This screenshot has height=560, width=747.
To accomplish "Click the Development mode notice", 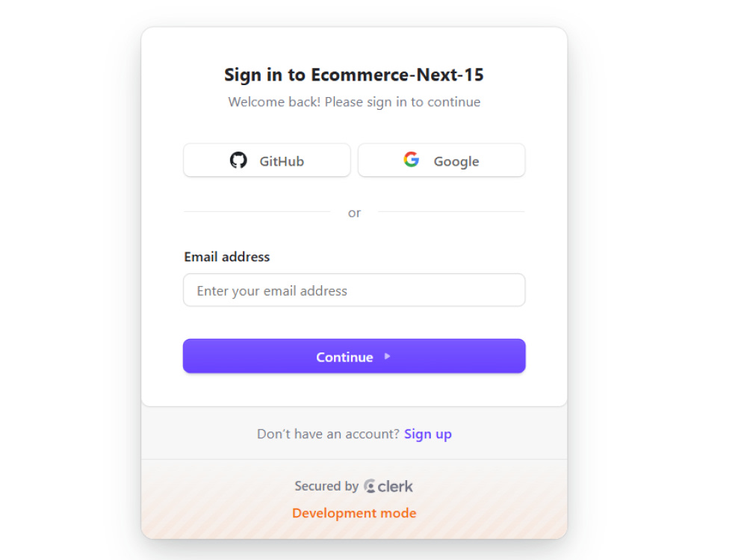I will pos(354,513).
